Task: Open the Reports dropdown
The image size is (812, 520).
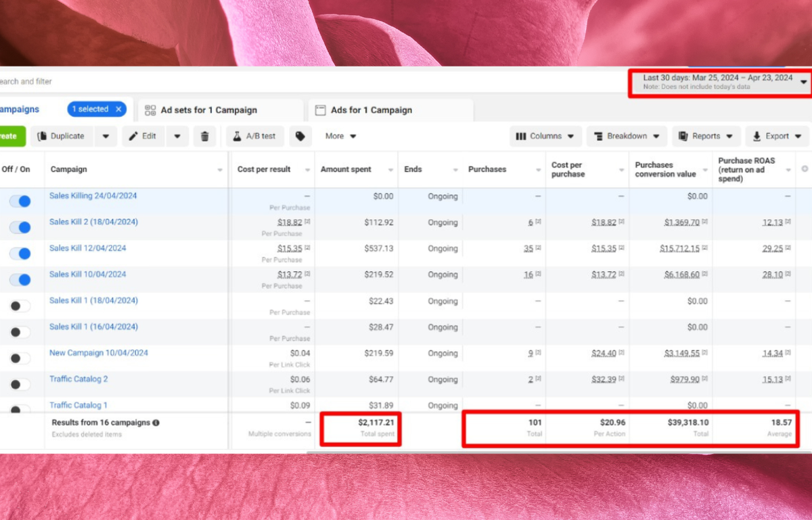Action: click(706, 136)
